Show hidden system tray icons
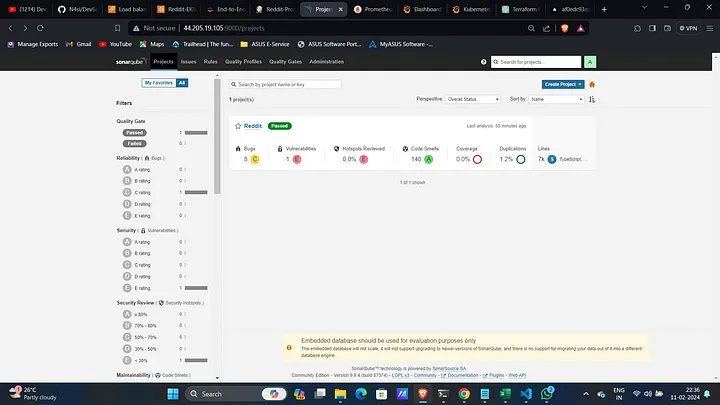Screen dimensions: 720x405 586,394
